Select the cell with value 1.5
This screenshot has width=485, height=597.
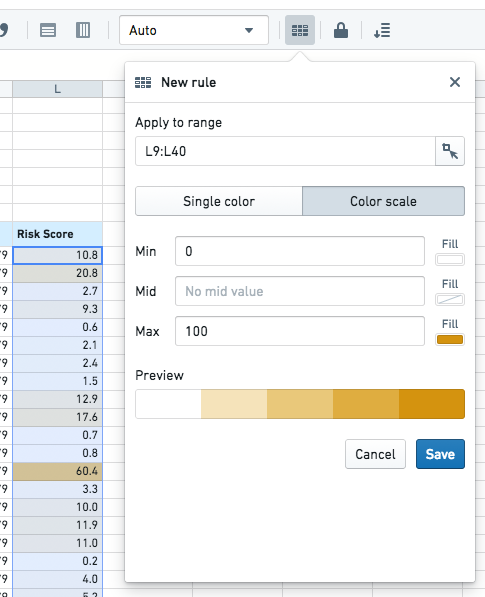point(57,381)
